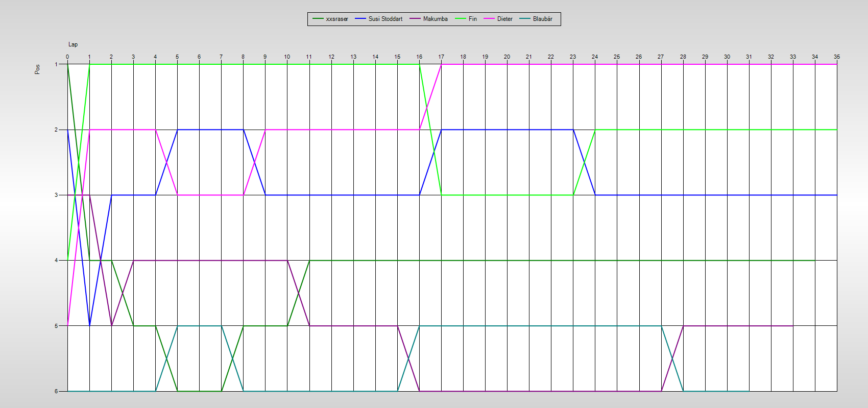
Task: Click position 1 label on Pos axis
Action: coord(56,64)
